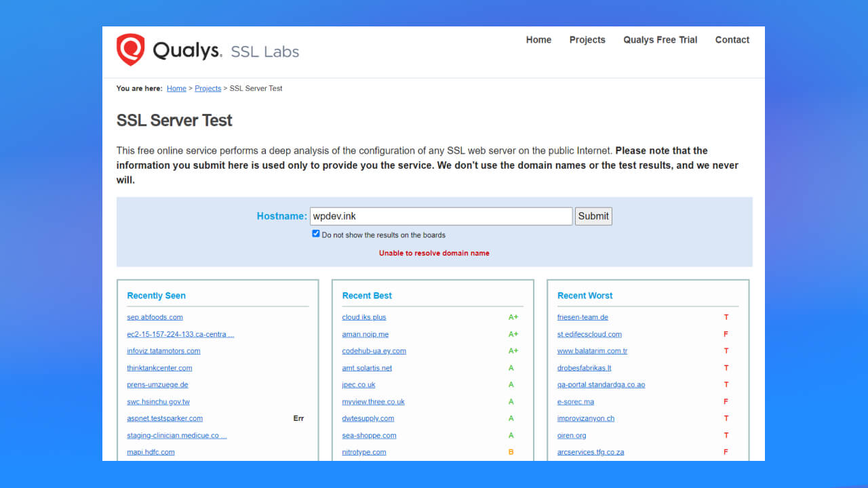The width and height of the screenshot is (868, 488).
Task: Open jpec.co.uk result
Action: click(359, 385)
